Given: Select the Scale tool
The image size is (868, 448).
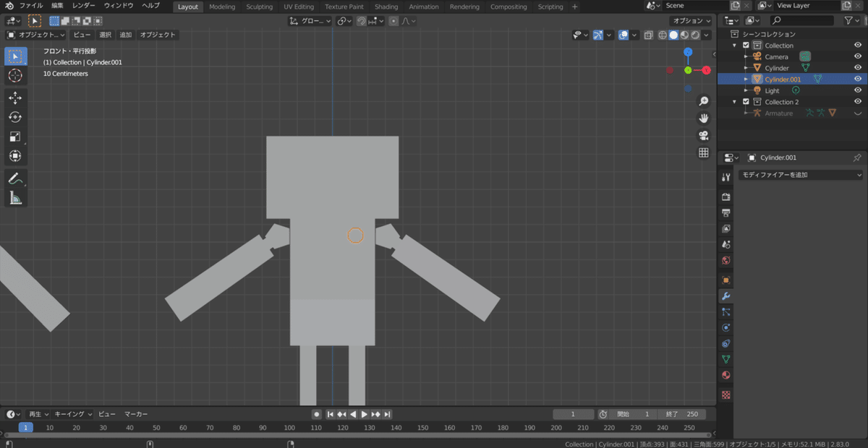Looking at the screenshot, I should (15, 137).
